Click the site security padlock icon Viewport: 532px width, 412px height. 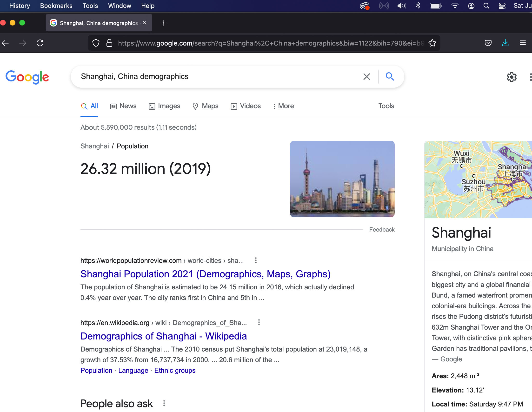[109, 43]
